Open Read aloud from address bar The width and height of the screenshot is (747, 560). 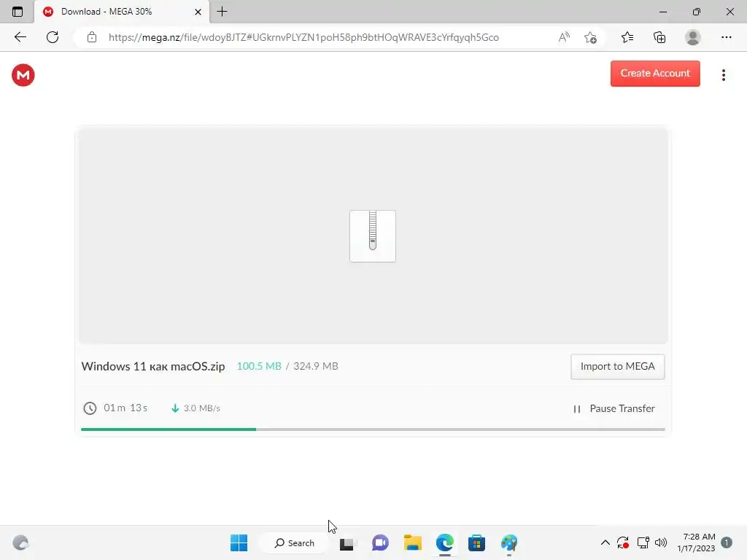564,37
